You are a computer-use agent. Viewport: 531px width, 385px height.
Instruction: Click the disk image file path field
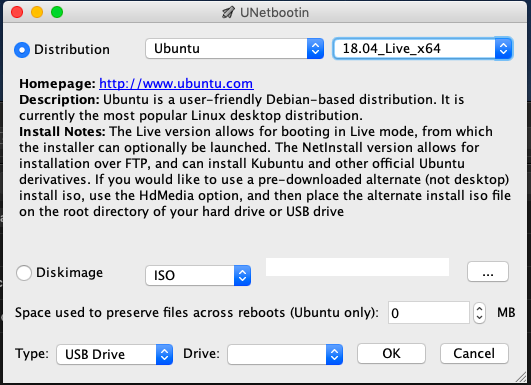pyautogui.click(x=357, y=267)
